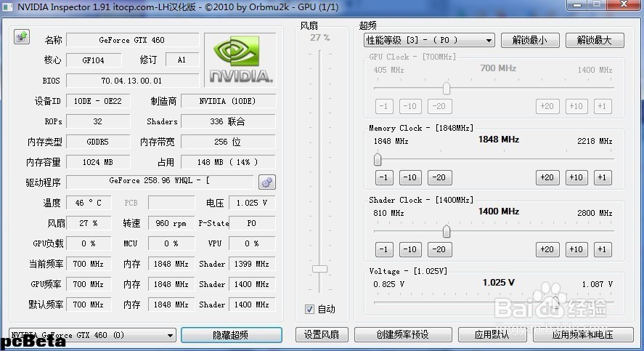Screen dimensions: 644x351
Task: Click the ROPs value 32
Action: click(x=98, y=121)
